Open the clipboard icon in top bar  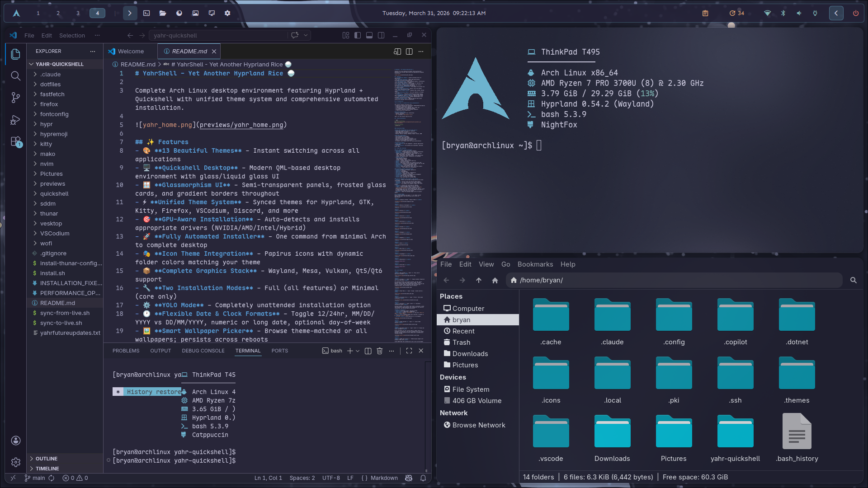tap(705, 13)
